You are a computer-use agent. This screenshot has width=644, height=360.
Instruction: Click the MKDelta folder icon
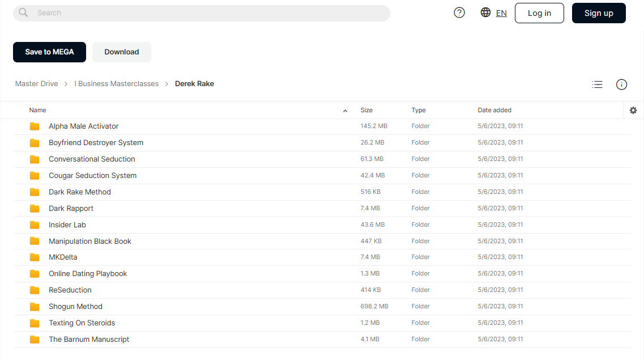tap(35, 257)
